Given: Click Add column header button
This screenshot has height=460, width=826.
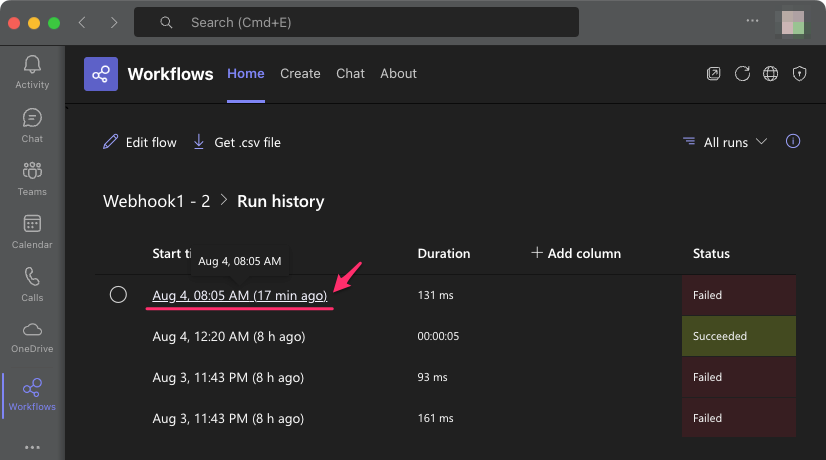Looking at the screenshot, I should [x=576, y=253].
